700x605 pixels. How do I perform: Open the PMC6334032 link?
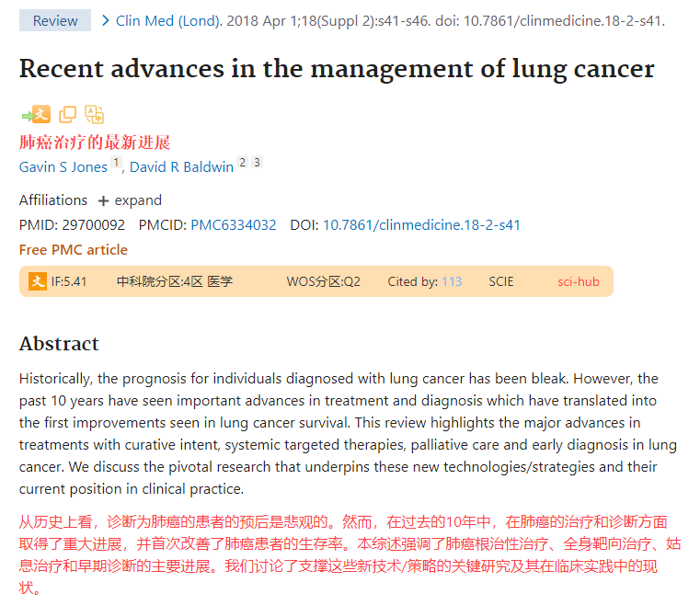coord(233,225)
